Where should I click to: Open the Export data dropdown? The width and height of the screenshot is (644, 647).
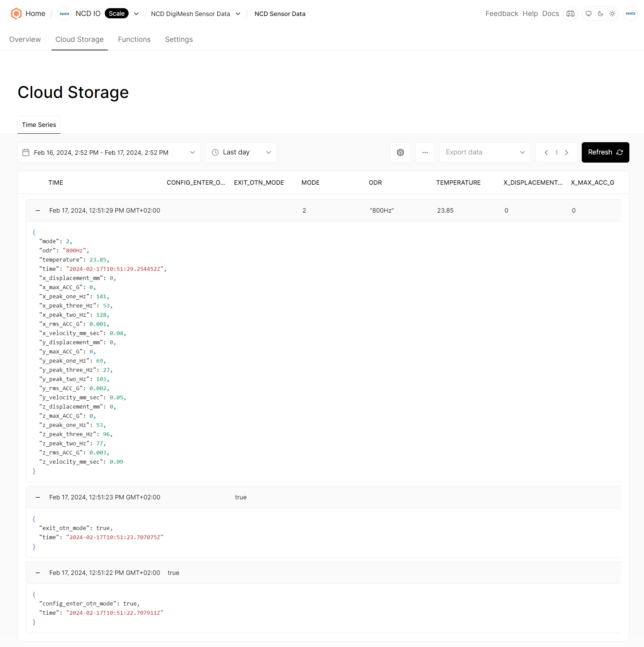(484, 152)
